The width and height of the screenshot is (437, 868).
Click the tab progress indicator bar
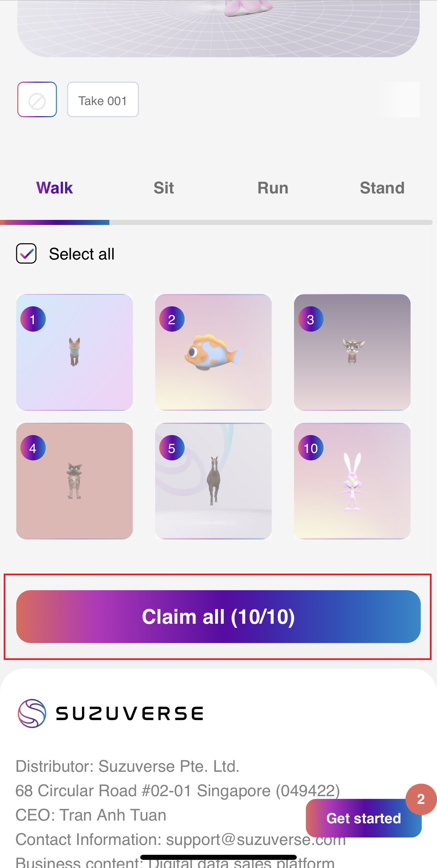[x=217, y=222]
